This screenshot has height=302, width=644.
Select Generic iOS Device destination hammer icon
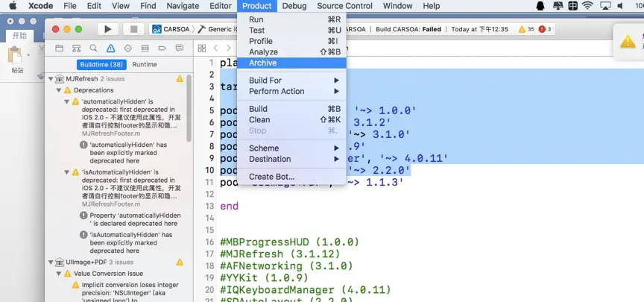click(x=202, y=29)
